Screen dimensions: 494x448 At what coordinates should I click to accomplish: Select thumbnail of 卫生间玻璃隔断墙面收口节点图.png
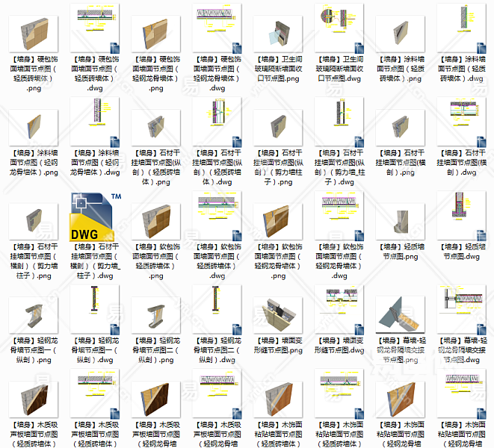click(x=278, y=34)
